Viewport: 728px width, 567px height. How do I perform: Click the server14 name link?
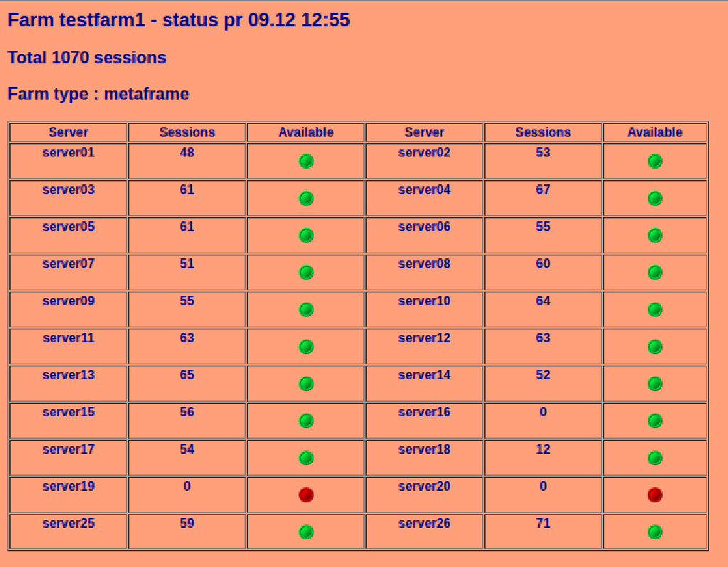pos(424,375)
